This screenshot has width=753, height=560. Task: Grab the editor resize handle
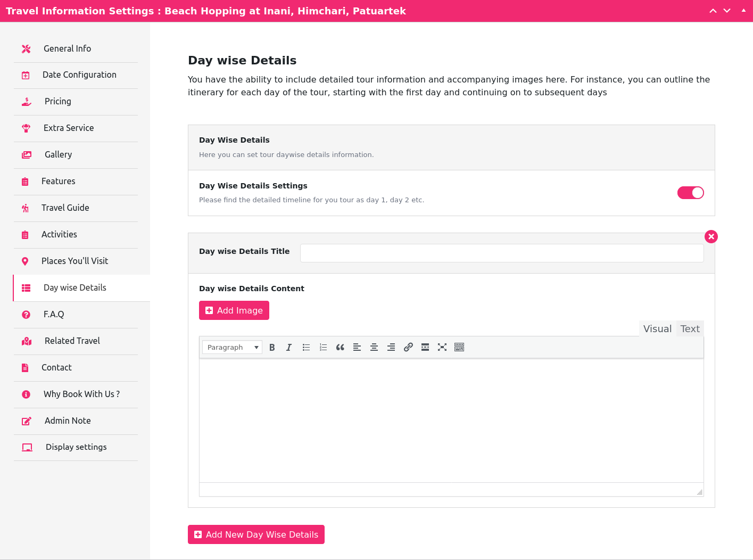pyautogui.click(x=700, y=492)
